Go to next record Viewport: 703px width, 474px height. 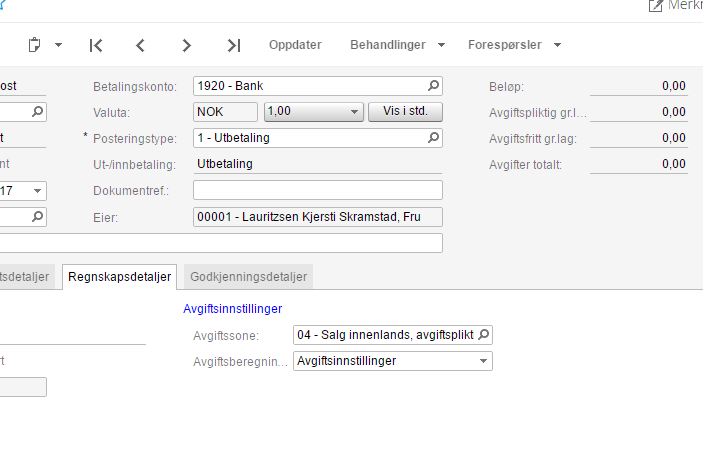point(187,45)
